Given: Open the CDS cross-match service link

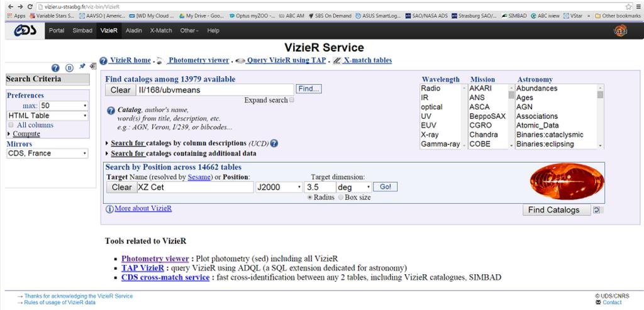Looking at the screenshot, I should 165,277.
